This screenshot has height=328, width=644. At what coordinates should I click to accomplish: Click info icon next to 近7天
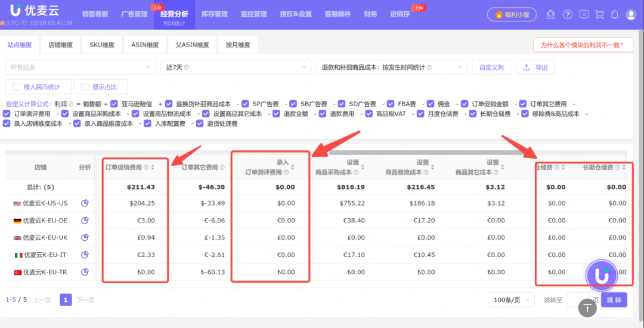(x=187, y=67)
